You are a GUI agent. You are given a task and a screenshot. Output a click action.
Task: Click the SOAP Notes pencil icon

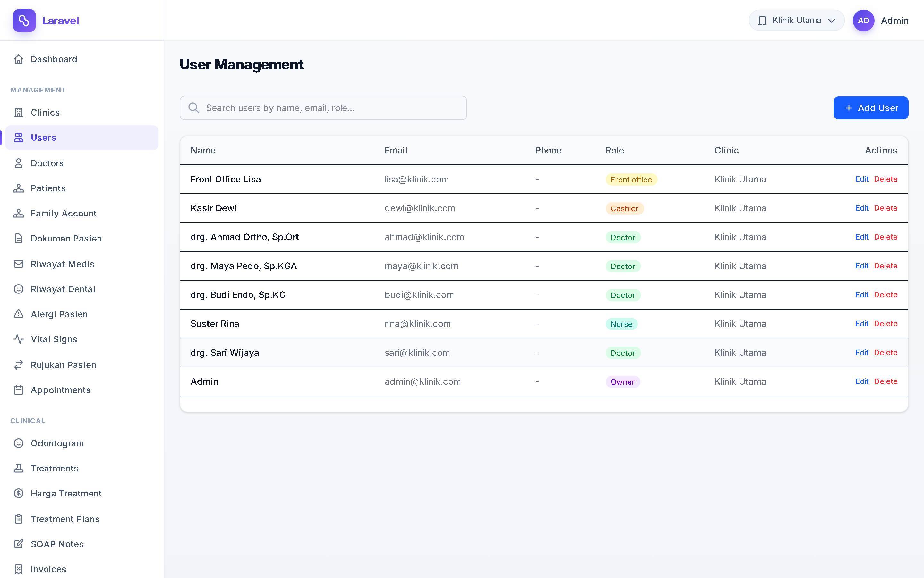click(19, 544)
